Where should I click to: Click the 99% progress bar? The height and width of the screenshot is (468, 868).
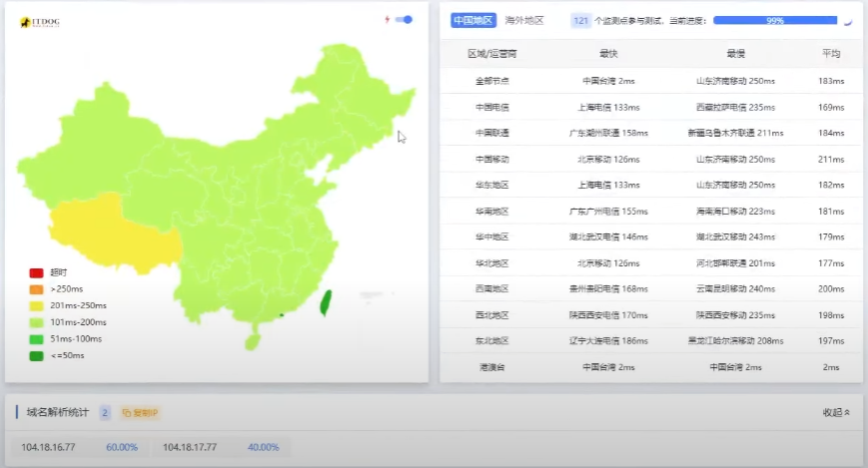tap(774, 20)
